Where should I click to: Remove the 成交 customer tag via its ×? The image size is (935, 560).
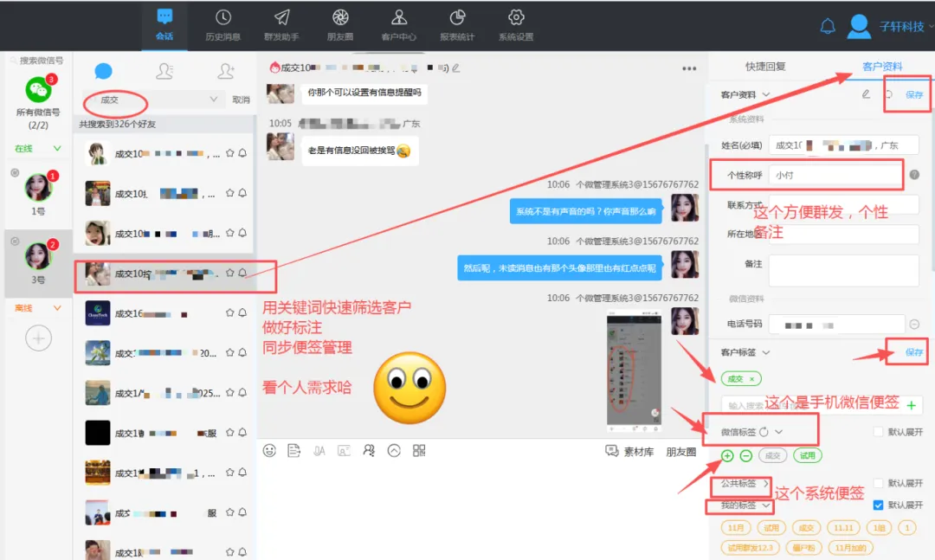tap(752, 379)
